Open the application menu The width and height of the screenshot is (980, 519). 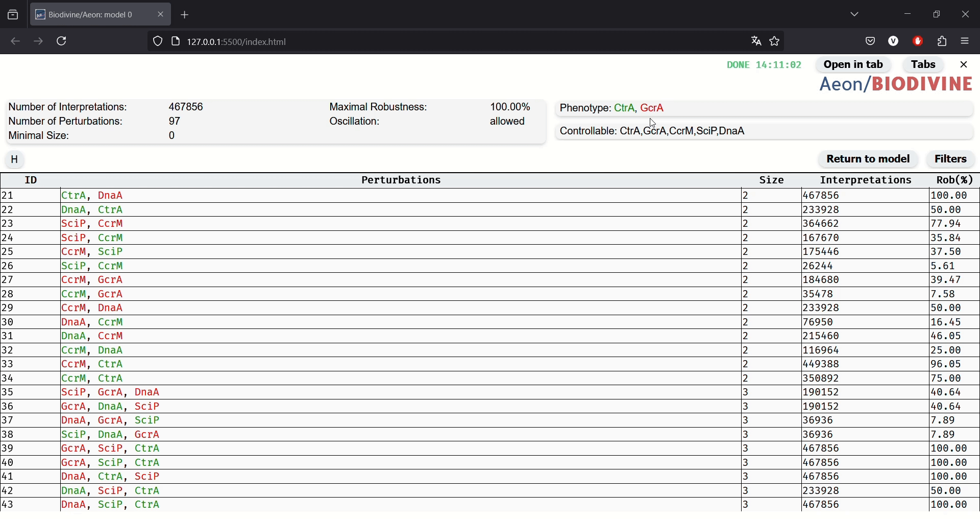(966, 41)
